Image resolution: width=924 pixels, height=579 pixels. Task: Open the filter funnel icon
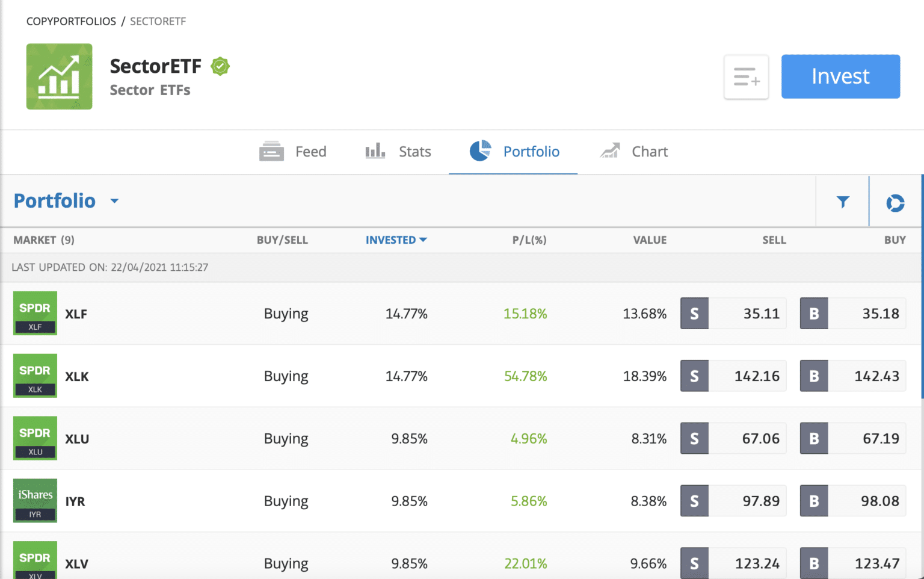coord(843,202)
